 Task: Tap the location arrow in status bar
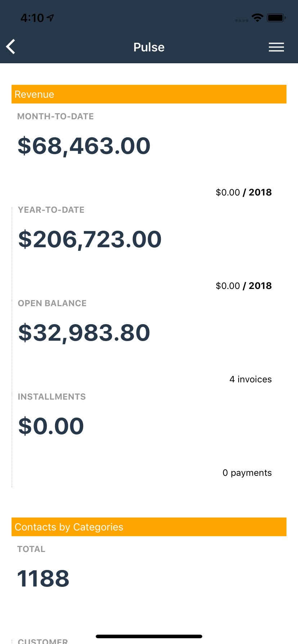(x=50, y=18)
